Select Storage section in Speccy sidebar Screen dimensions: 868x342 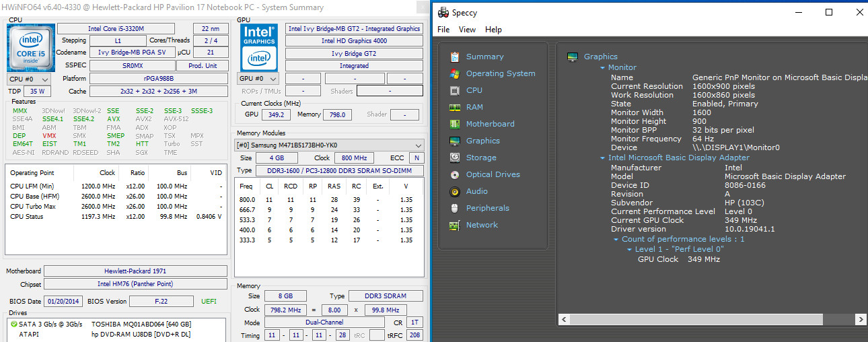482,158
